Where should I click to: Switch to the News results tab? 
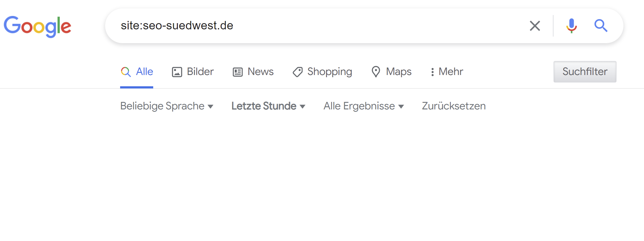[x=260, y=72]
